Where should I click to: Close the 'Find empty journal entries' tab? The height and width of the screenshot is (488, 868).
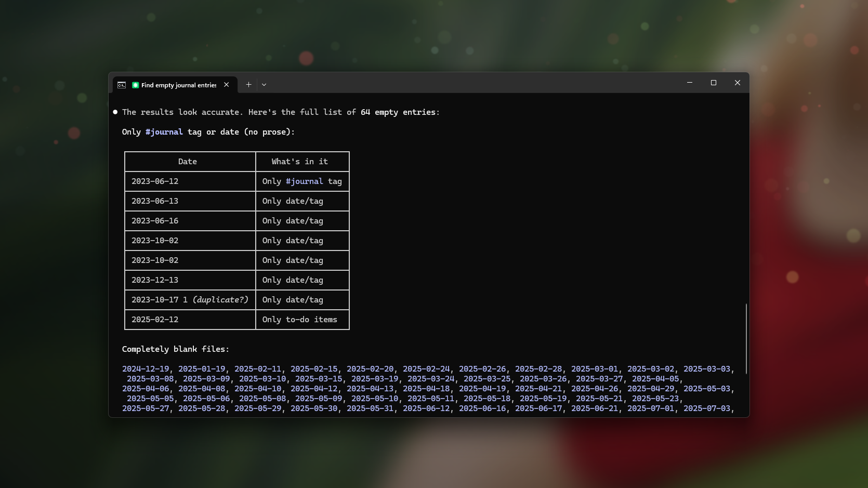[227, 85]
